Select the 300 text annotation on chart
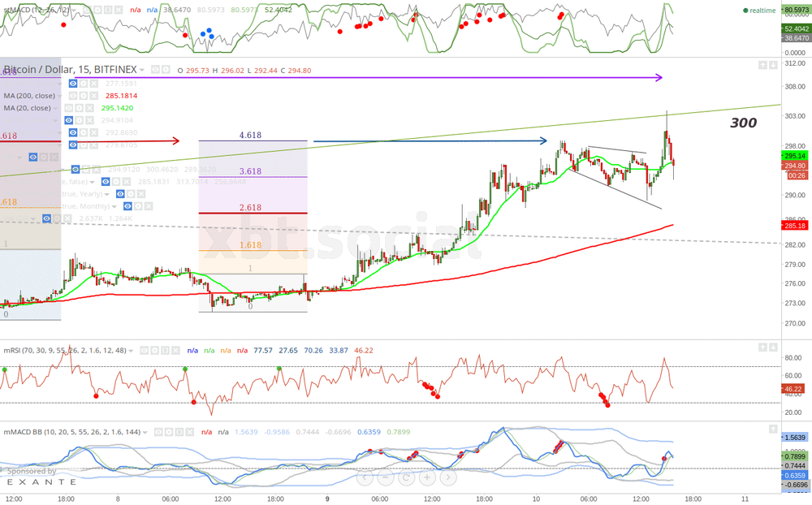Screen dimensions: 812x505 (x=743, y=123)
